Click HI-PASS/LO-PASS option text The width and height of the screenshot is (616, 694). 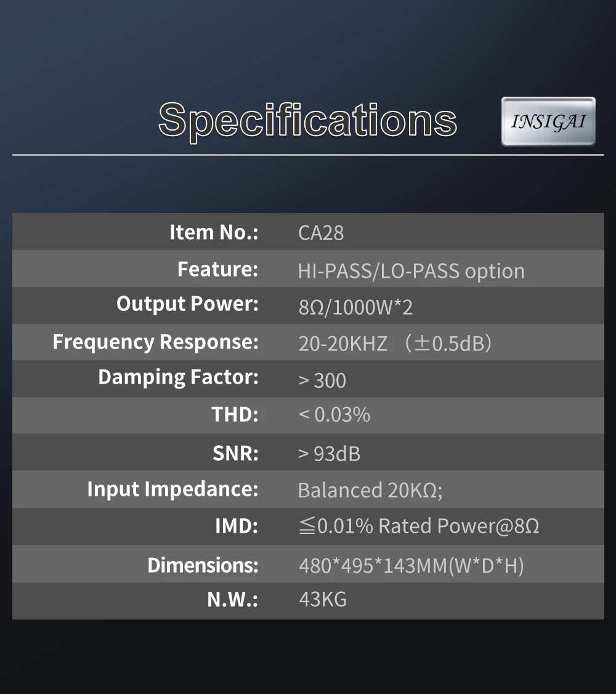click(x=411, y=271)
